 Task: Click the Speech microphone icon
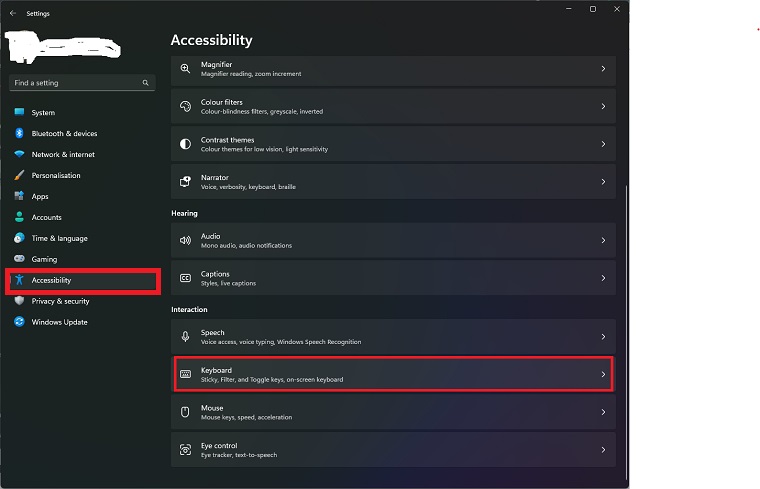coord(185,337)
